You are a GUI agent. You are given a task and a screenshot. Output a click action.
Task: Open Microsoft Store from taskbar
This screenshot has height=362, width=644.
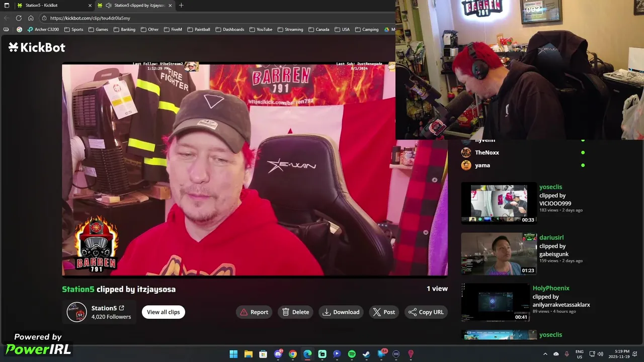(263, 354)
